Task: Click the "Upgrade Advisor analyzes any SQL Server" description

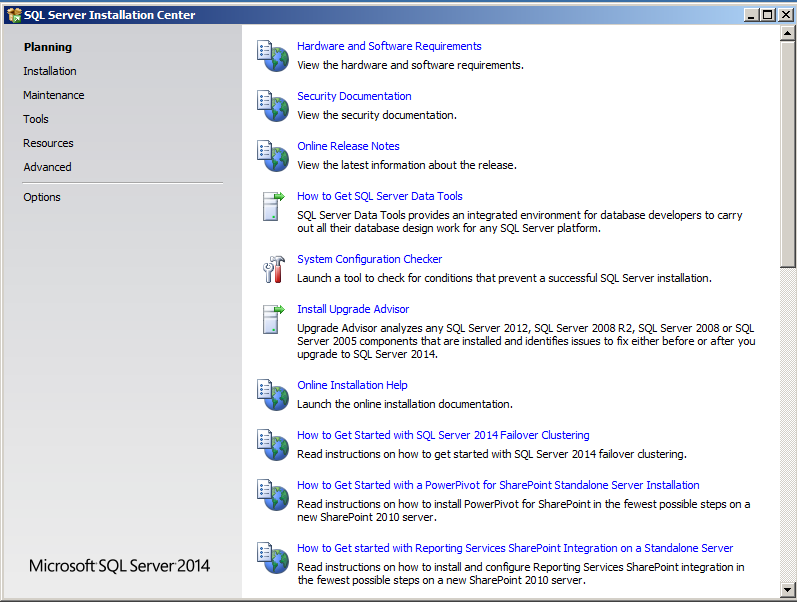Action: point(526,341)
